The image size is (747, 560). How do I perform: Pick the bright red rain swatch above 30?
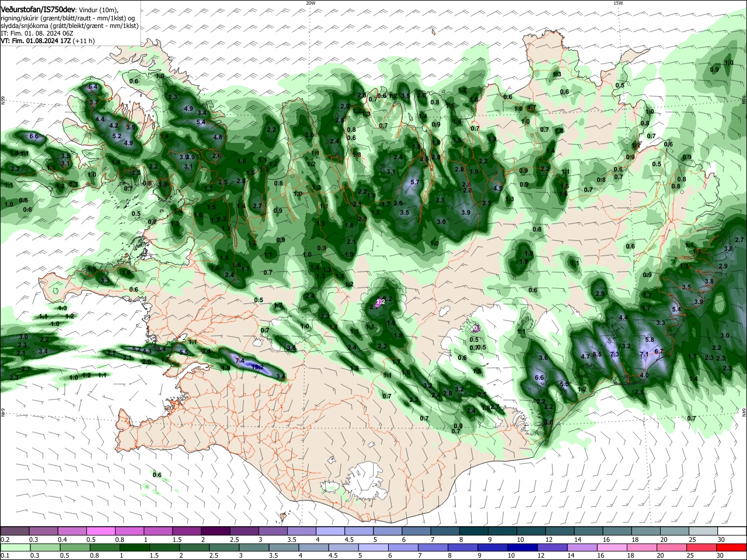point(732,547)
